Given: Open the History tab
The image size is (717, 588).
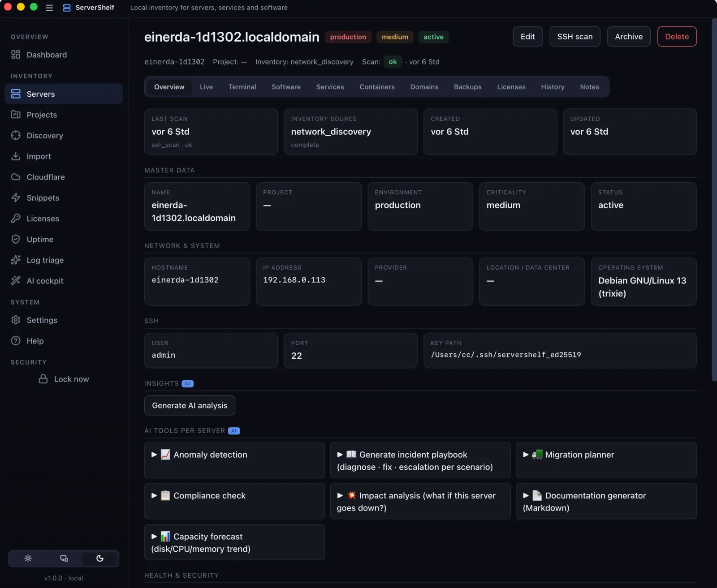Looking at the screenshot, I should [553, 87].
